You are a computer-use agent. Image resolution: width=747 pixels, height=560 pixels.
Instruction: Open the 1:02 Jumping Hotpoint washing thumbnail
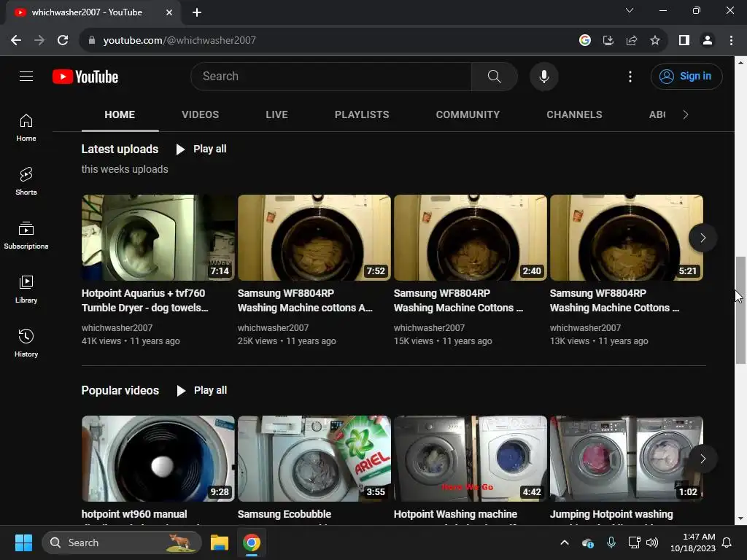point(627,459)
